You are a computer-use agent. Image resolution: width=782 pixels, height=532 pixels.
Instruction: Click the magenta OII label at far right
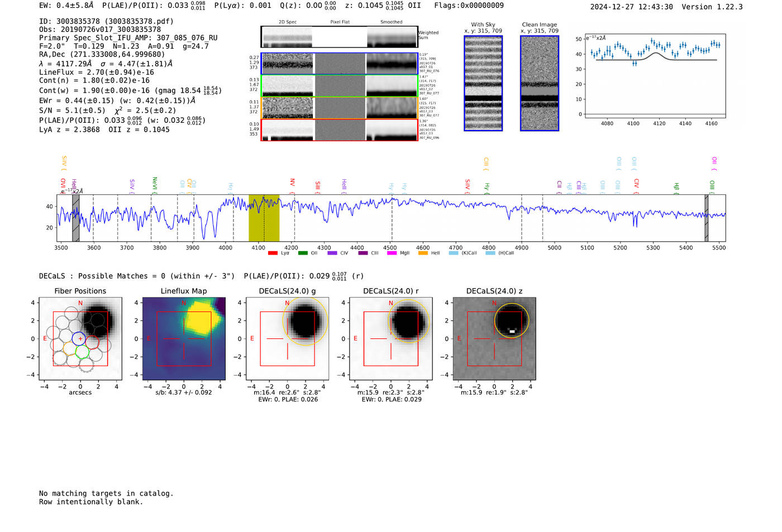(x=714, y=164)
